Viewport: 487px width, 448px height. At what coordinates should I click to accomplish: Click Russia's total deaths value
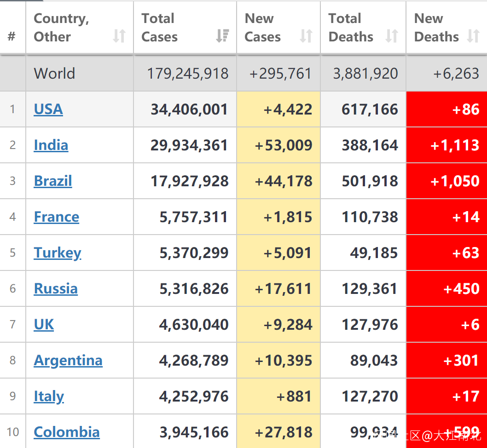pyautogui.click(x=369, y=288)
